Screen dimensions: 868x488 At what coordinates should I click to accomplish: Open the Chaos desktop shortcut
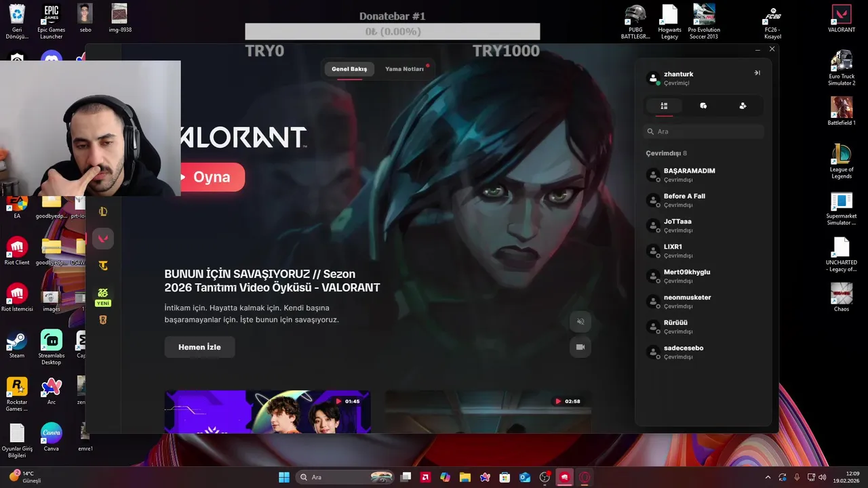click(x=842, y=298)
